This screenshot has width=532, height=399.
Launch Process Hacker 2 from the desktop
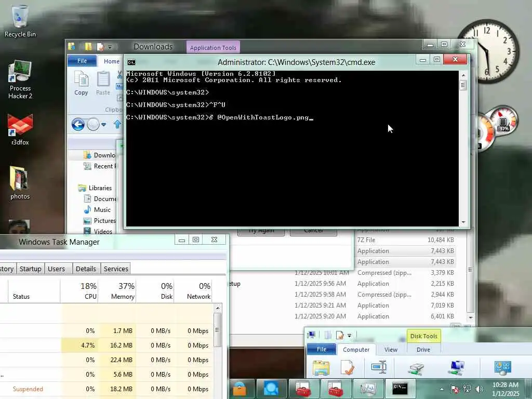(20, 79)
